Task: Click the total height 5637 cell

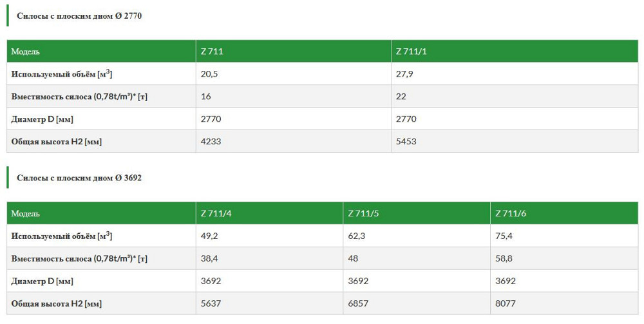Action: click(211, 303)
